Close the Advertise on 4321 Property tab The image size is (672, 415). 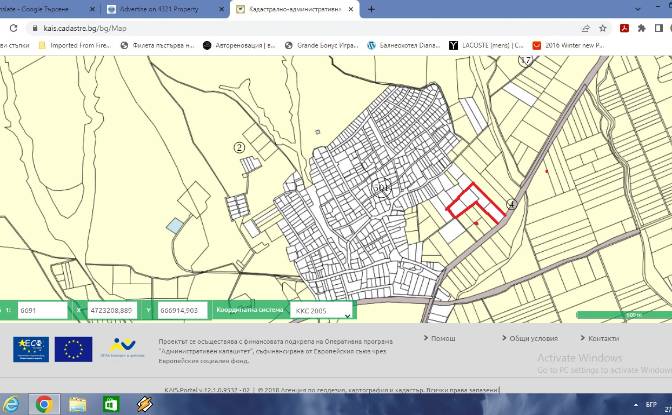click(222, 9)
